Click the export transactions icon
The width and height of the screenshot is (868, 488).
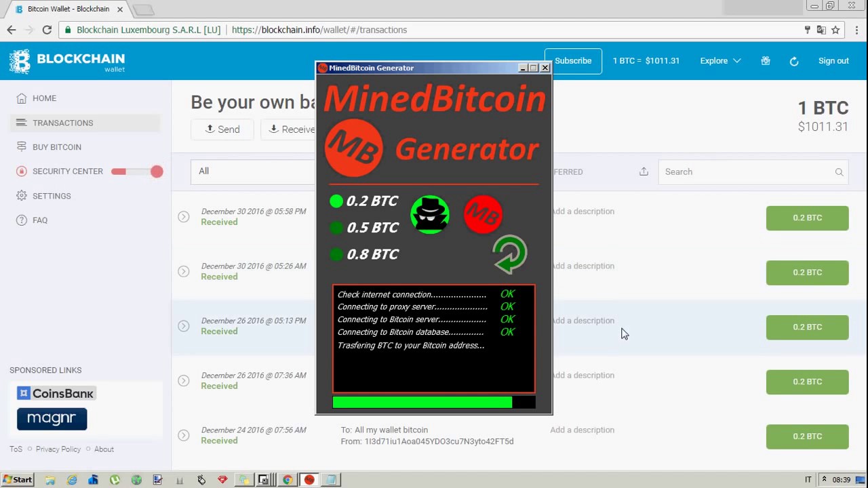click(644, 171)
